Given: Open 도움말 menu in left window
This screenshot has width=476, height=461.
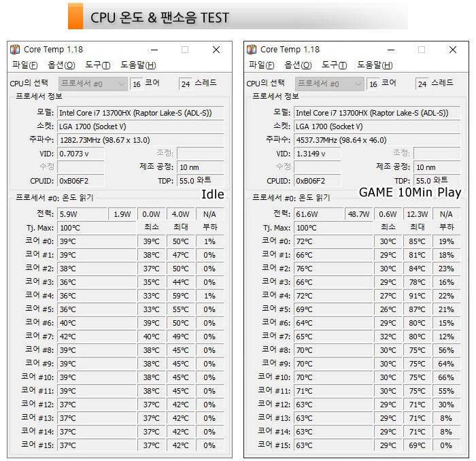Looking at the screenshot, I should click(x=138, y=65).
